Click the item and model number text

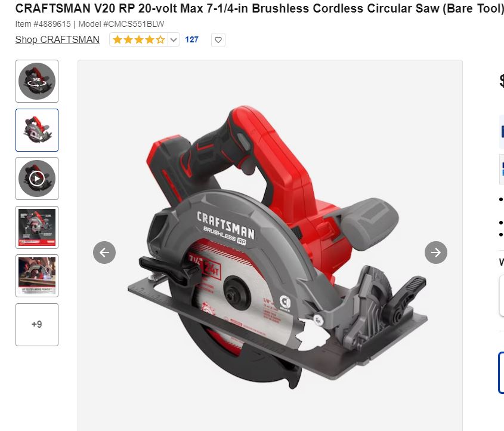pos(89,24)
